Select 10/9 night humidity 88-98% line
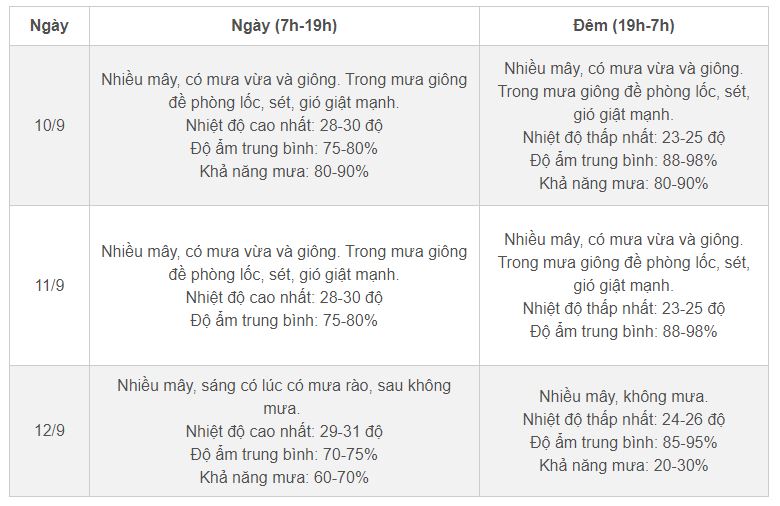 [x=623, y=160]
